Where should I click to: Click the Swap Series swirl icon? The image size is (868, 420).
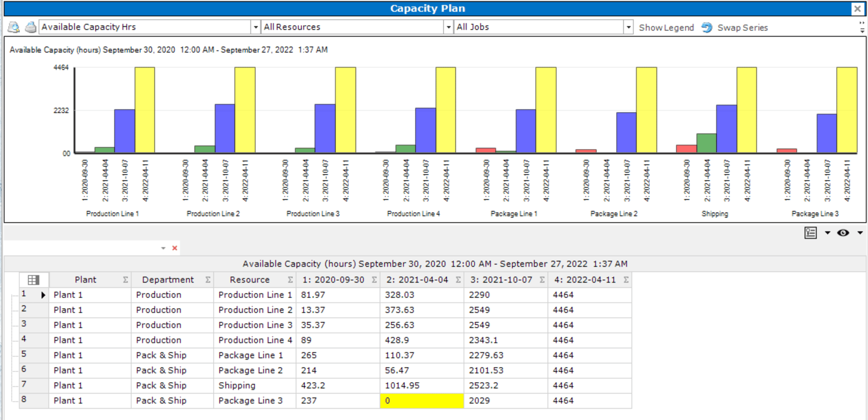pyautogui.click(x=706, y=27)
